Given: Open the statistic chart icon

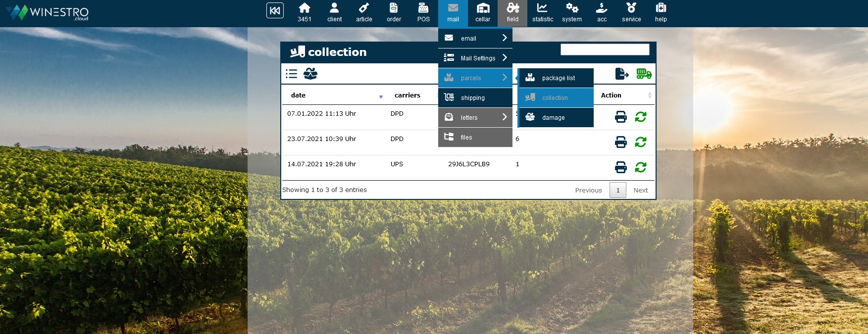Looking at the screenshot, I should pyautogui.click(x=542, y=13).
